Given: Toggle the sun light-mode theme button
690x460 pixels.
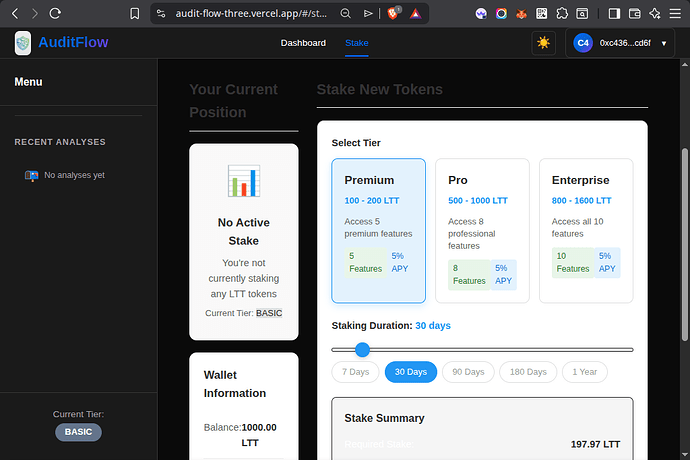Looking at the screenshot, I should pyautogui.click(x=543, y=43).
